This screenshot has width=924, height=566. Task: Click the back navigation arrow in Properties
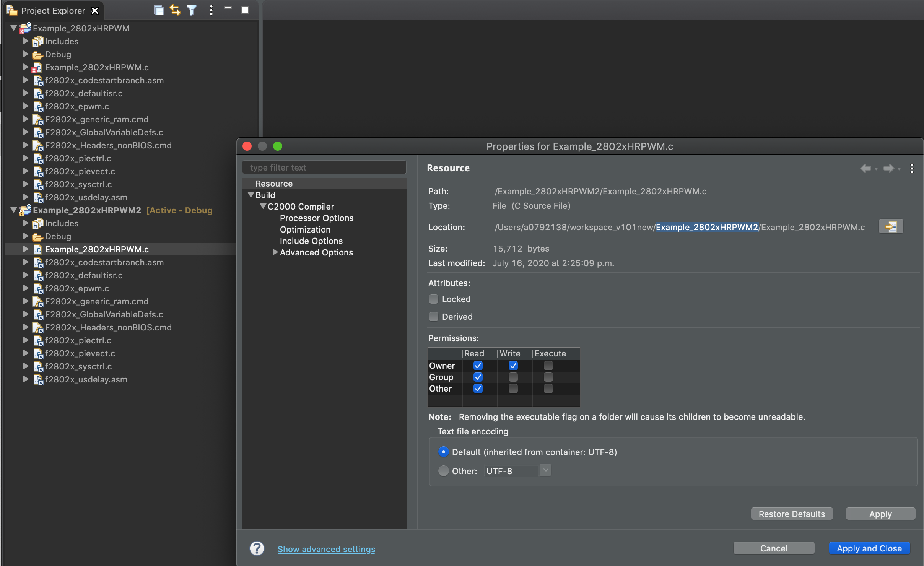[866, 168]
